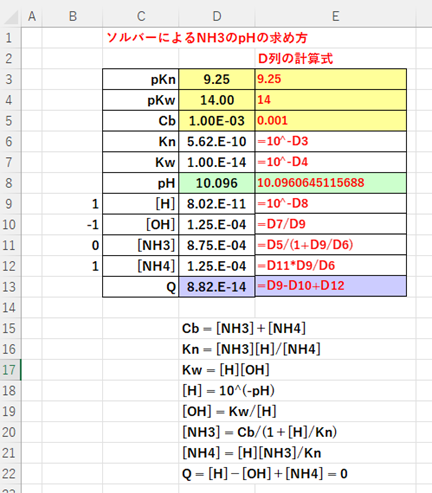
Task: Click red value 14 in column E
Action: tap(264, 100)
